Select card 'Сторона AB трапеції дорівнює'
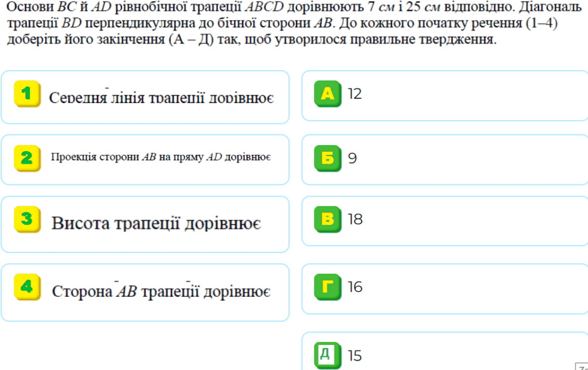The width and height of the screenshot is (588, 370). point(145,292)
